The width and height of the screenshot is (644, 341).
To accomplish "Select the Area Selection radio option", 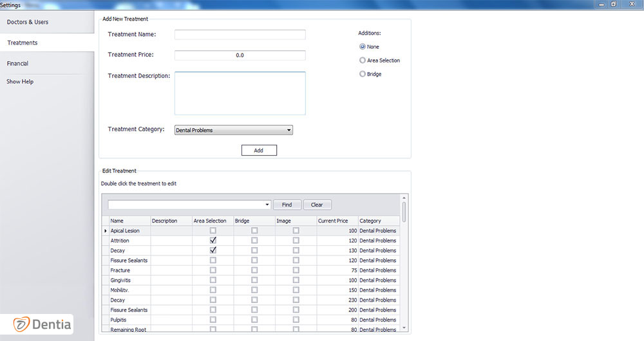I will pyautogui.click(x=363, y=60).
